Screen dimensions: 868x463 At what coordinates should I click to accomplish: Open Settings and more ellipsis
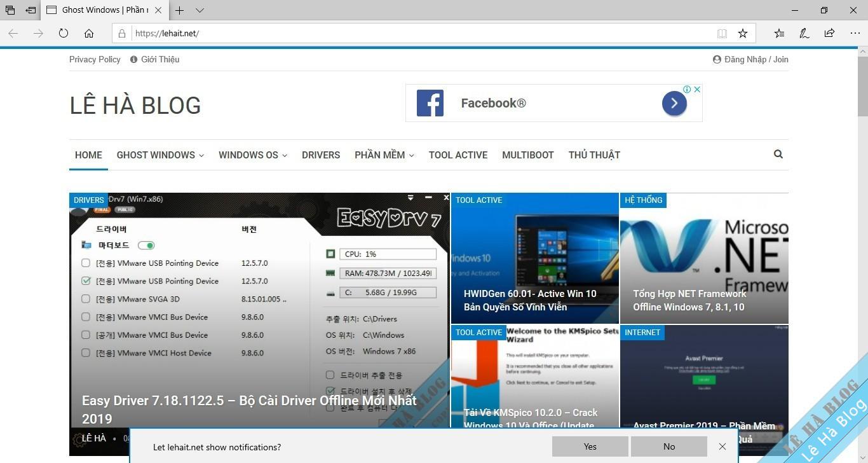(x=855, y=33)
